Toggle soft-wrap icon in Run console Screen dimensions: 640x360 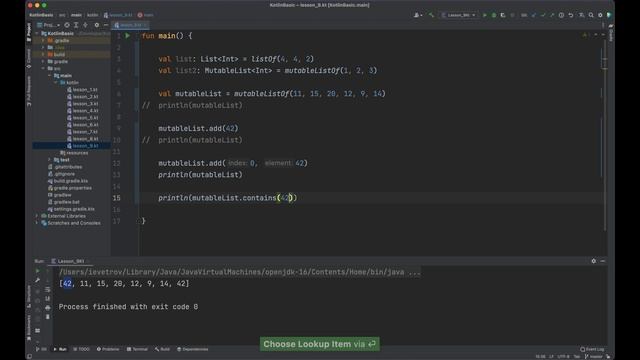click(x=48, y=289)
